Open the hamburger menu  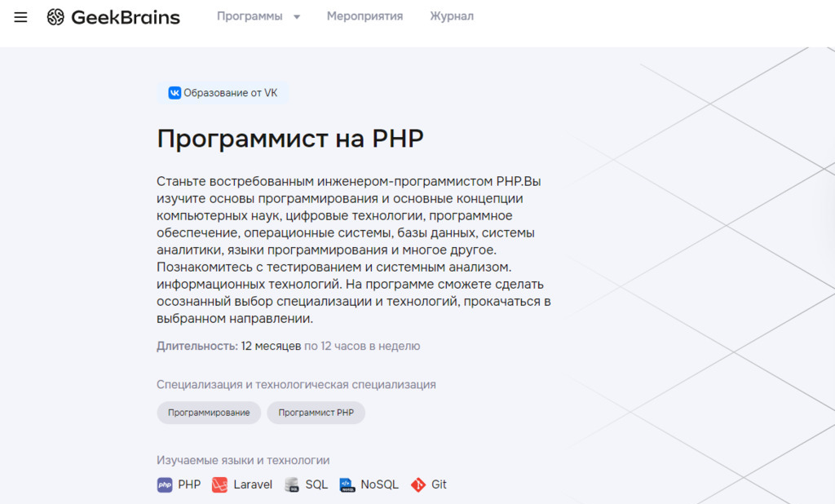click(20, 17)
